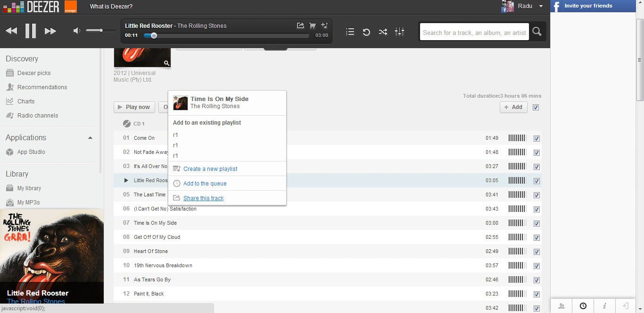Focus the search track input field
The width and height of the screenshot is (644, 313).
474,32
